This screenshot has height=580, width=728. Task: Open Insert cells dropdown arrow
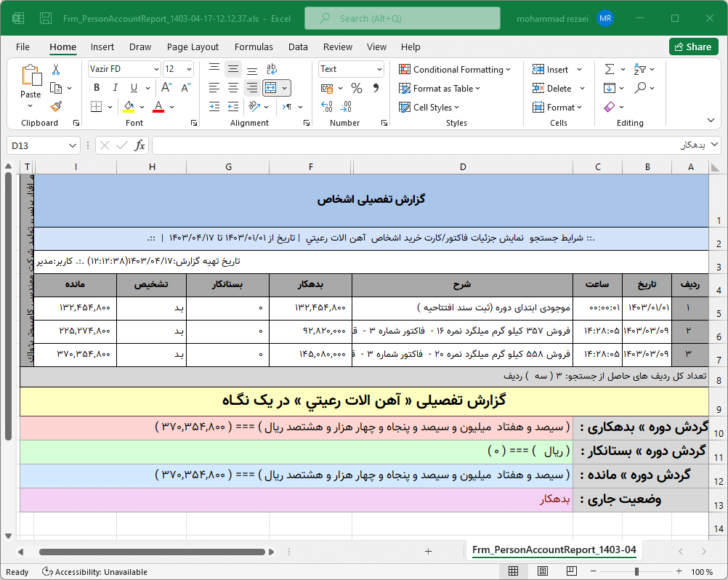point(580,70)
